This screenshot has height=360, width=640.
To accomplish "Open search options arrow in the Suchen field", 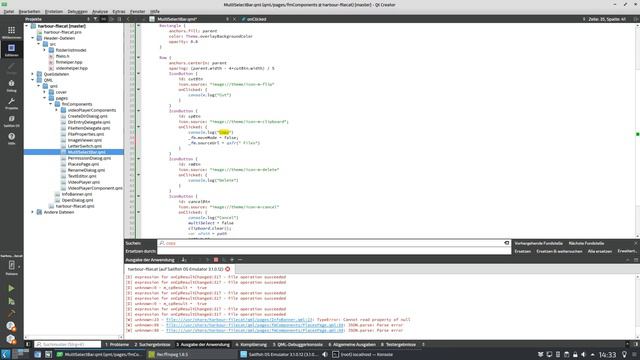I will (x=162, y=243).
